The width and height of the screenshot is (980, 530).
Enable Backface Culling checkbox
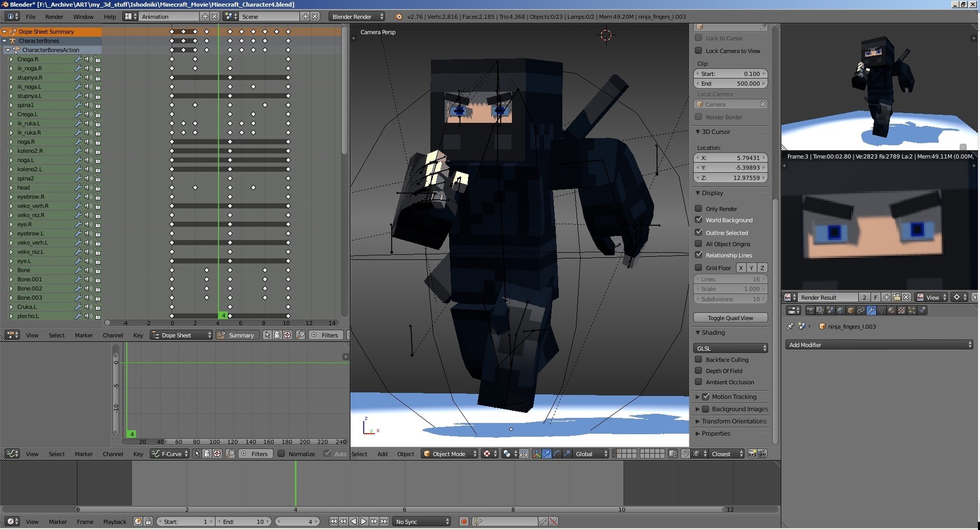(698, 359)
